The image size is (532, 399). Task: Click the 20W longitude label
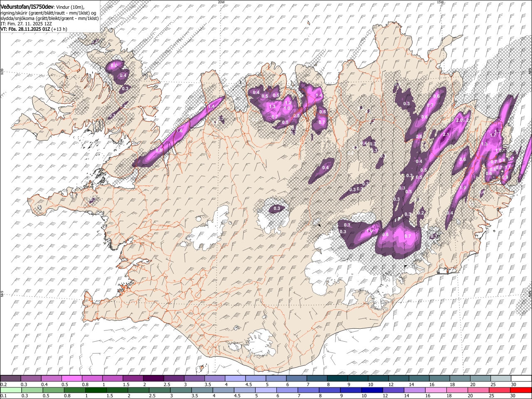(221, 2)
